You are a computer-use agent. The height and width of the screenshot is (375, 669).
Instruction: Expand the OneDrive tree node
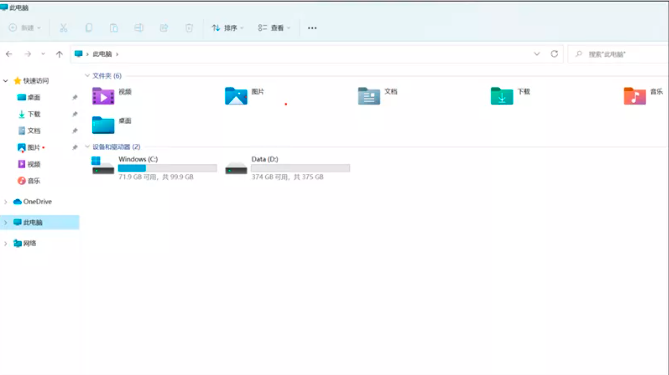pyautogui.click(x=6, y=201)
